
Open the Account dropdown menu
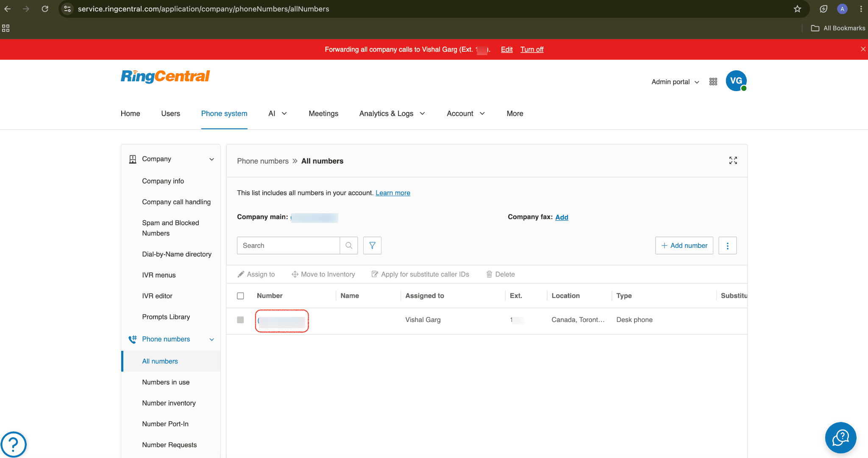click(x=466, y=114)
